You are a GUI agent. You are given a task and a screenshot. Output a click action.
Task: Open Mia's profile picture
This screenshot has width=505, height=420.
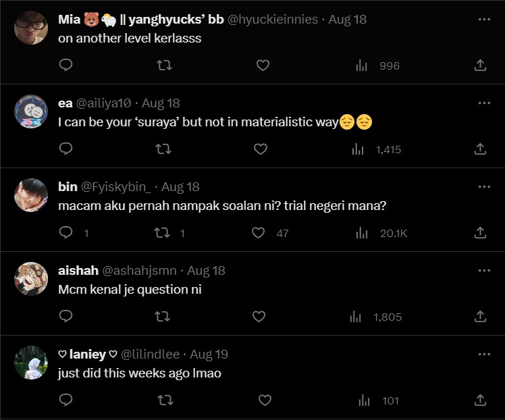coord(31,28)
